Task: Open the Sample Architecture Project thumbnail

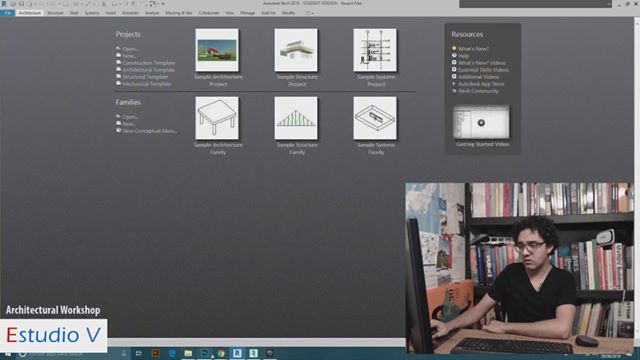Action: pos(217,50)
